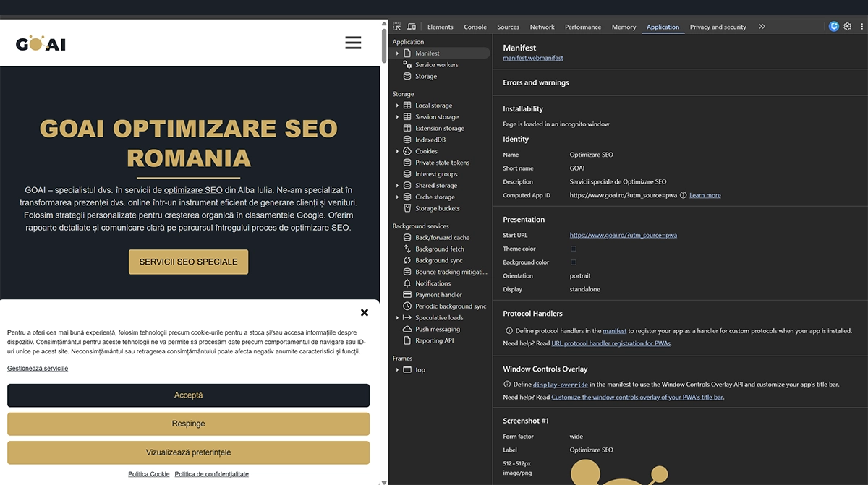
Task: Click the IndexedDB database icon
Action: [x=407, y=140]
